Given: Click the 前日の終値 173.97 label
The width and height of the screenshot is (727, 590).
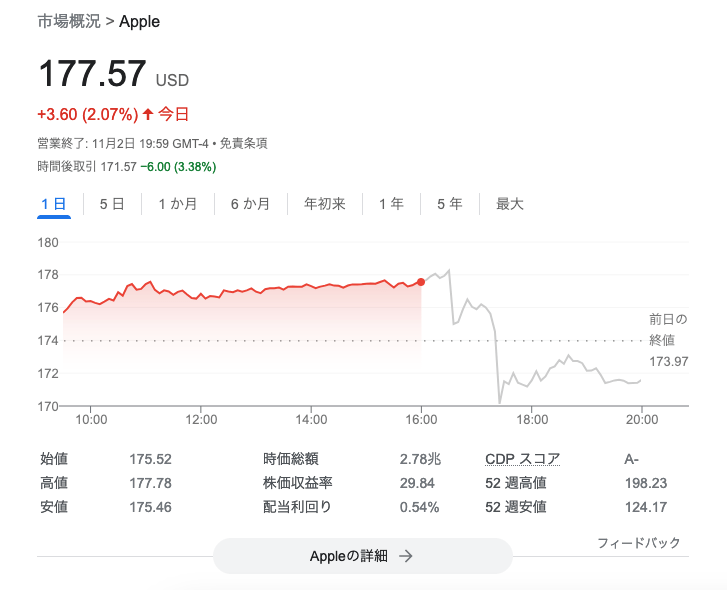Looking at the screenshot, I should (x=668, y=340).
